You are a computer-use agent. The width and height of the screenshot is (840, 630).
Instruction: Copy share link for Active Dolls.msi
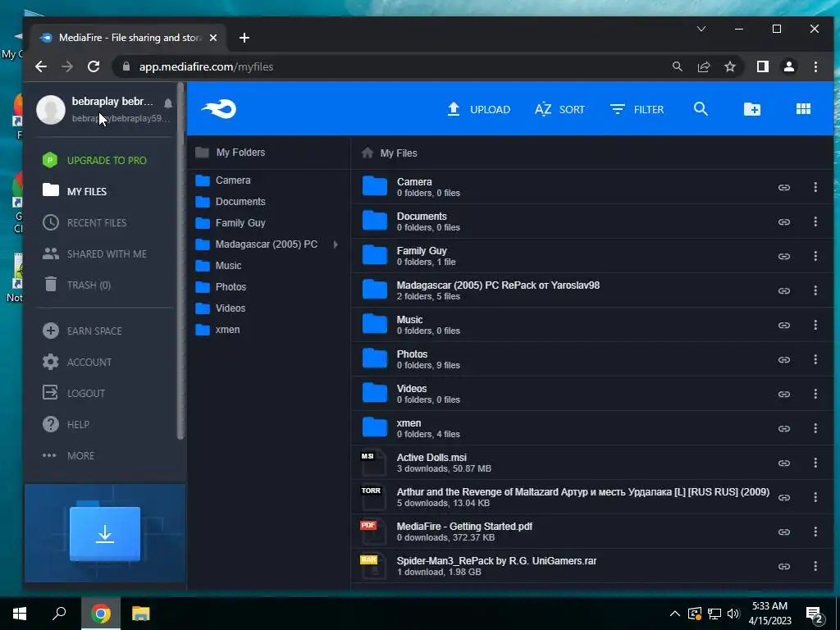(x=783, y=463)
